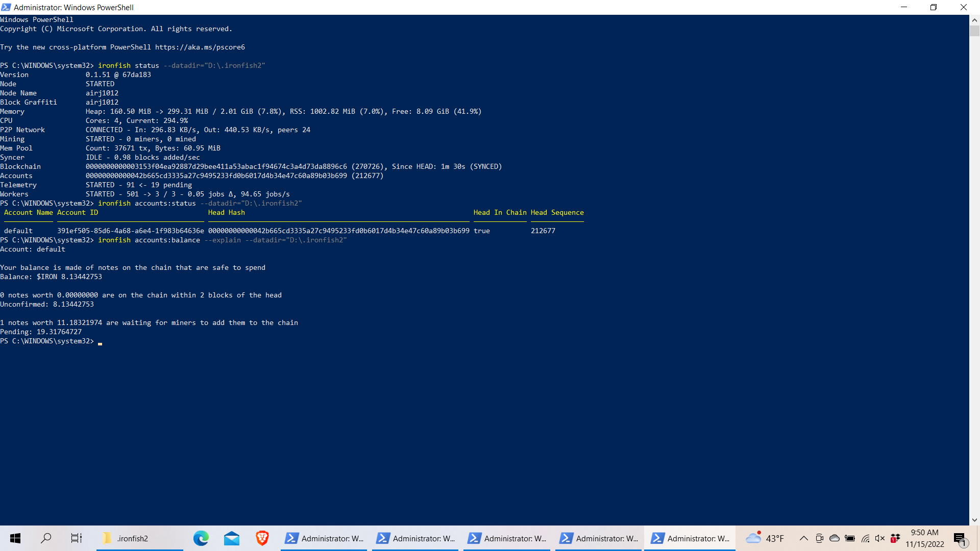Click the 'Head In Chain' column header
The image size is (980, 551).
[x=500, y=213]
